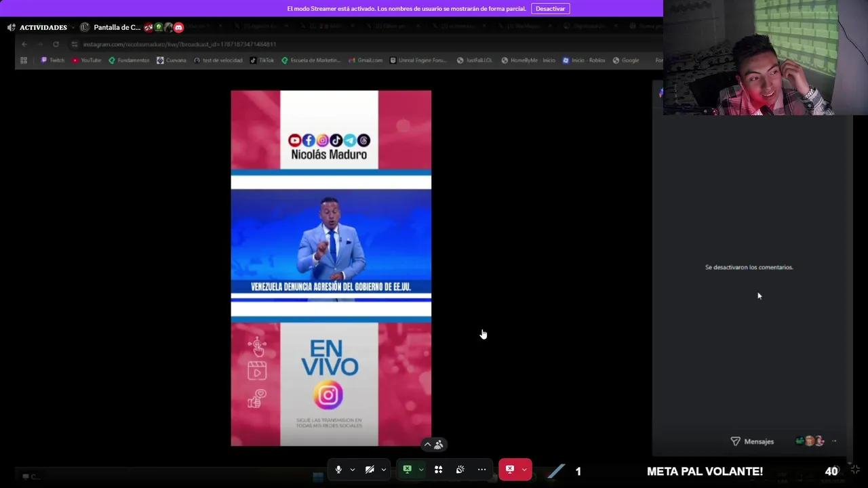This screenshot has width=868, height=488.
Task: Toggle the camera in call toolbar
Action: (x=370, y=470)
